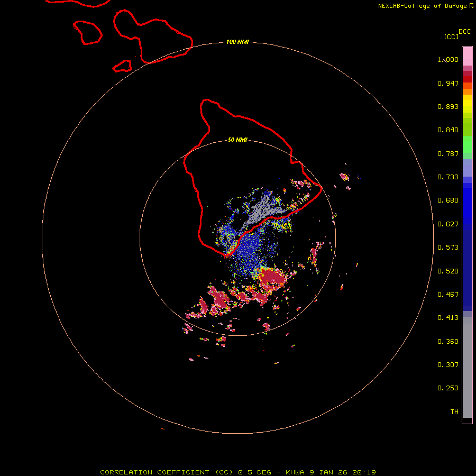Select the 0.573 color scale value

[448, 248]
